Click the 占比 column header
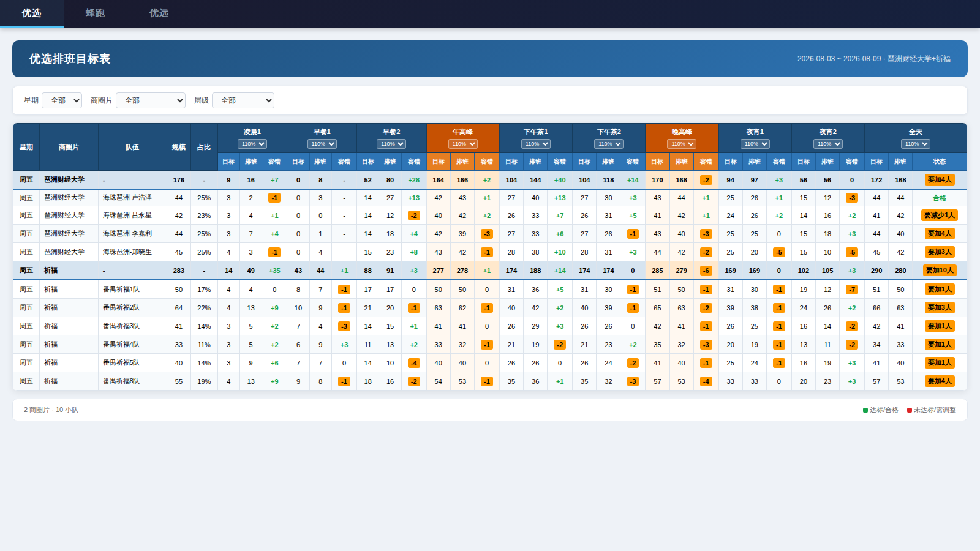This screenshot has height=551, width=980. click(204, 147)
